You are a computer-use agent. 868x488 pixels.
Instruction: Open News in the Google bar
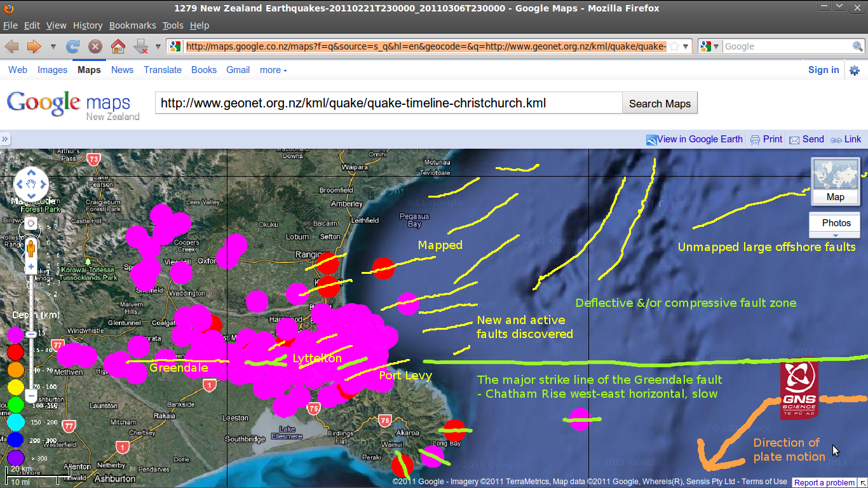[122, 70]
